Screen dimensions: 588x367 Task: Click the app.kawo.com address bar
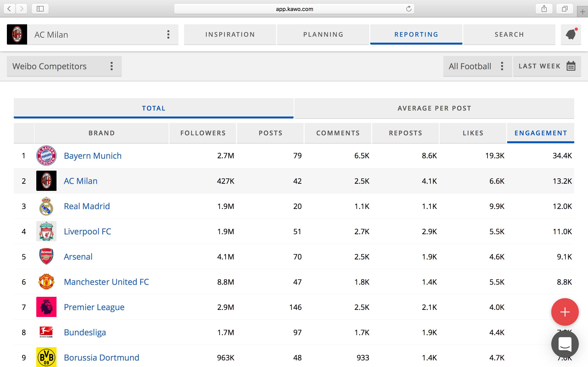[294, 9]
